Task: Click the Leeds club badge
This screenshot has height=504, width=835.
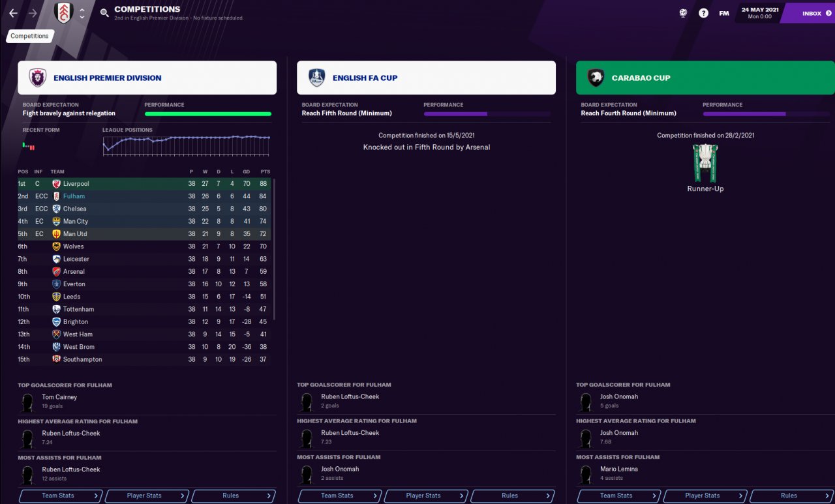Action: point(56,297)
